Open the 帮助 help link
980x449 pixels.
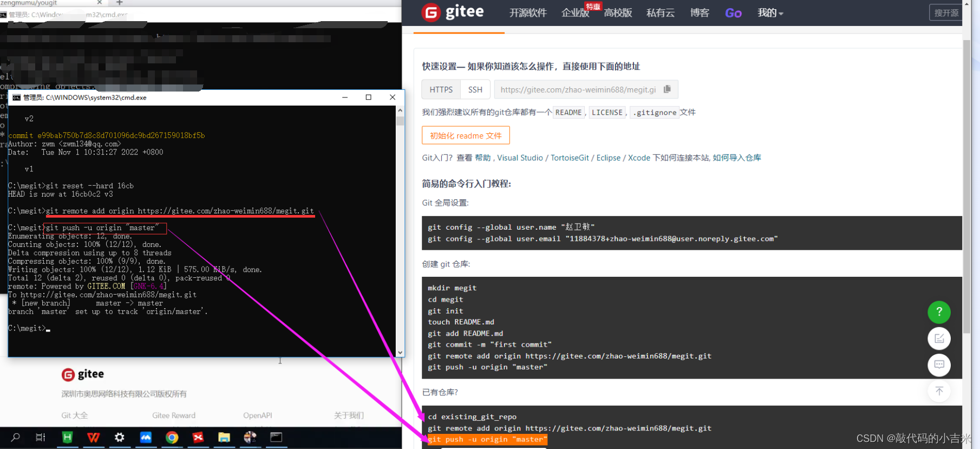482,158
